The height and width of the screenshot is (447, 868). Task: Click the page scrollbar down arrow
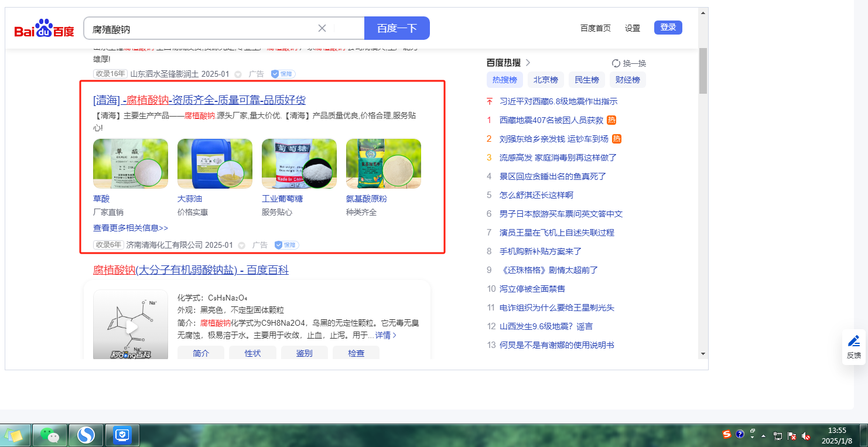tap(703, 354)
